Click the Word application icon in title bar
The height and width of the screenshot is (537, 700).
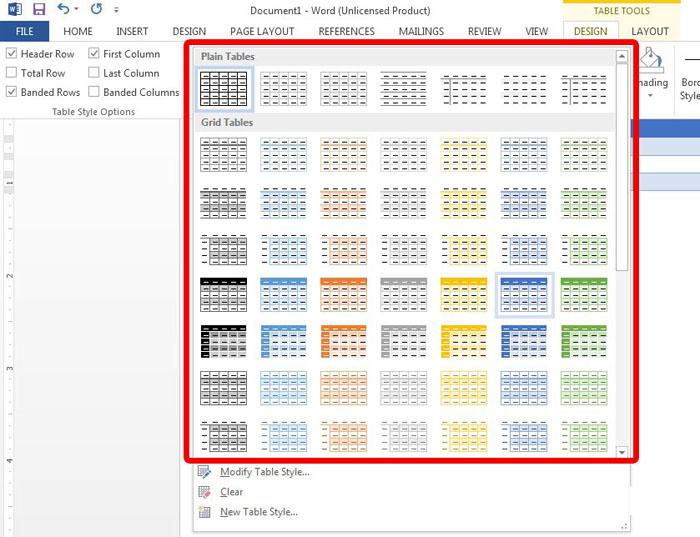point(15,9)
